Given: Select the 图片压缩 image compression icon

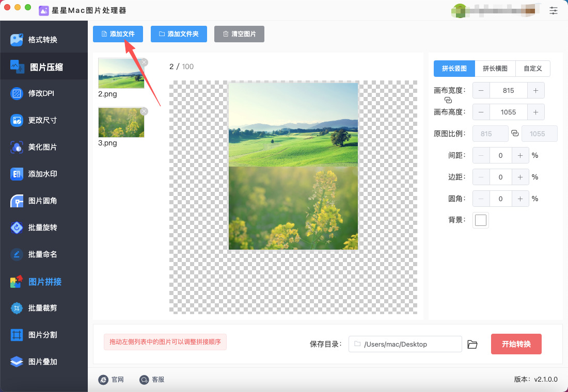Looking at the screenshot, I should 17,67.
